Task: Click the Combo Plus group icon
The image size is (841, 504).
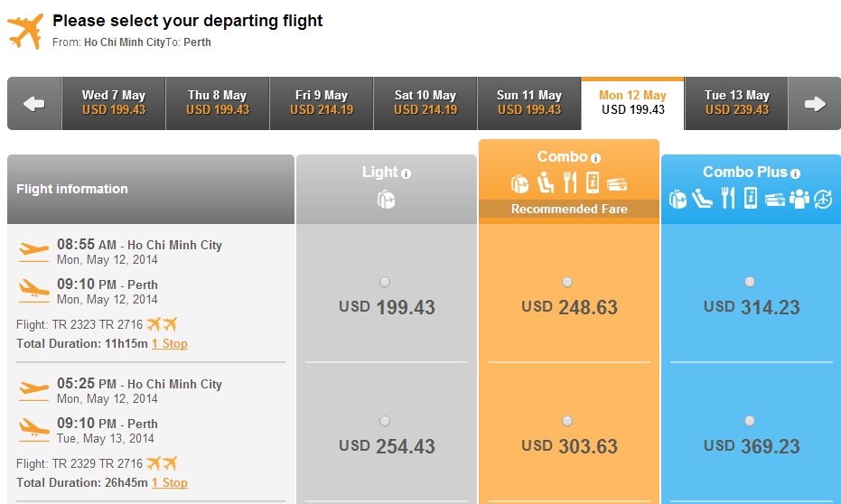Action: click(x=799, y=199)
